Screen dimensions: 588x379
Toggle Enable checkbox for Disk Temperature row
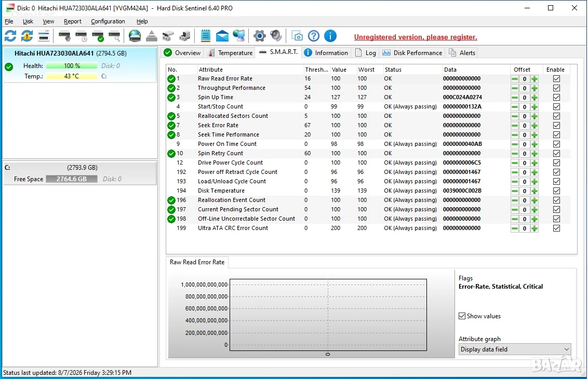pos(556,191)
